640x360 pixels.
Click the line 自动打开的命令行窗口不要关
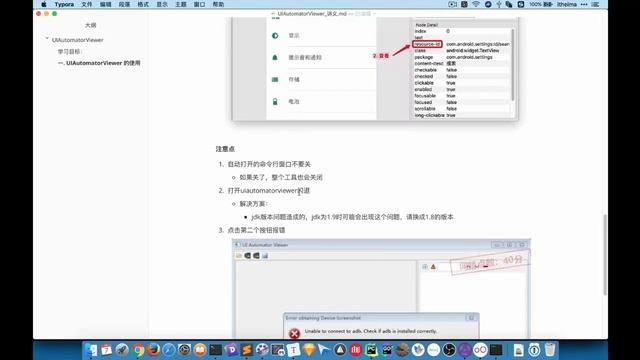click(x=269, y=164)
